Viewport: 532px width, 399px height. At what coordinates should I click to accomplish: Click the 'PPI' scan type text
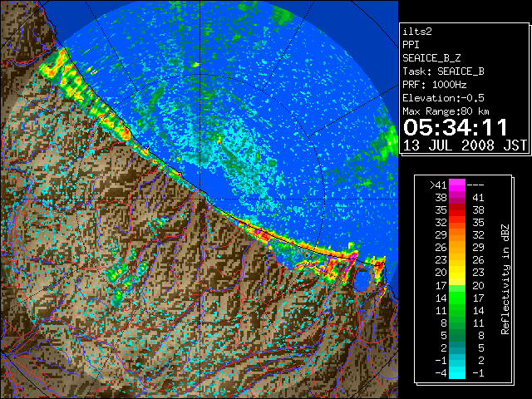point(411,45)
